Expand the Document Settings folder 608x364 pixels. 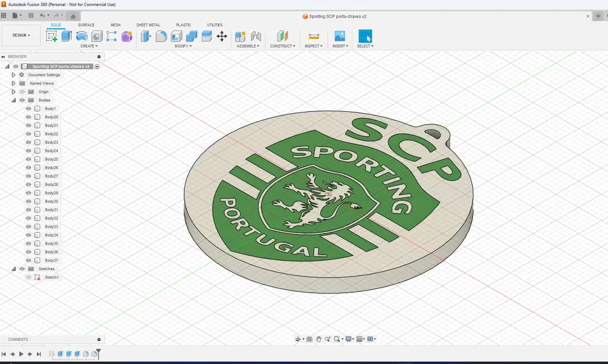(13, 75)
